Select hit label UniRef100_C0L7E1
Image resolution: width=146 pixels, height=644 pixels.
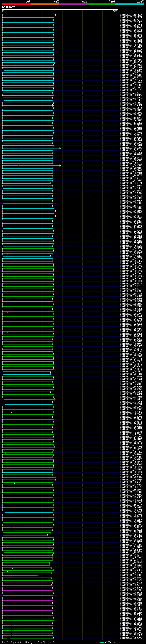131,605
